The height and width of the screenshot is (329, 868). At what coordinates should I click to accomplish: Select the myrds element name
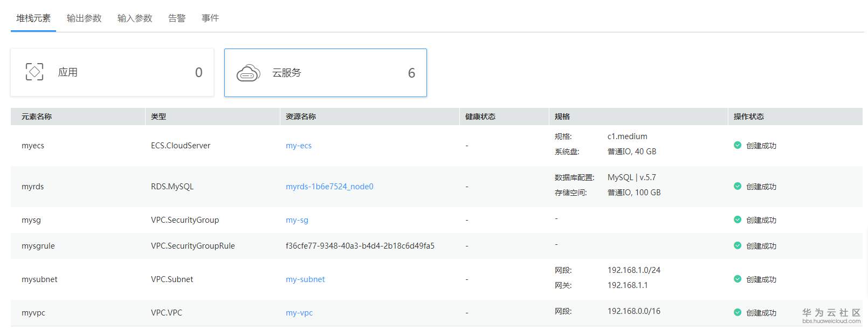coord(33,187)
